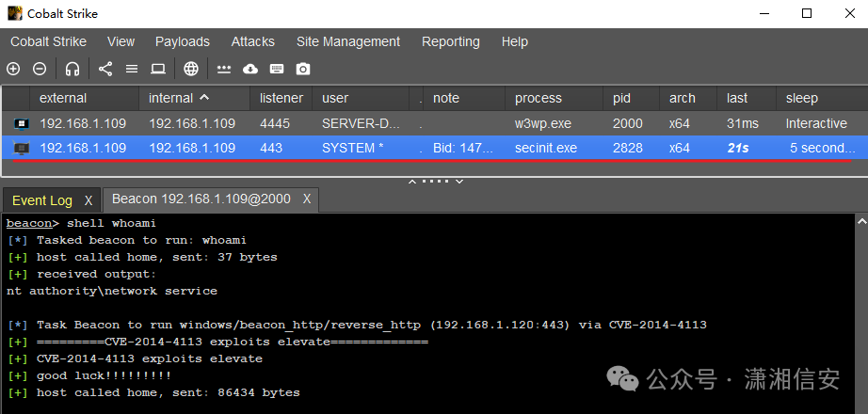Click the secinit.exe session computer icon
The height and width of the screenshot is (414, 868).
tap(22, 148)
